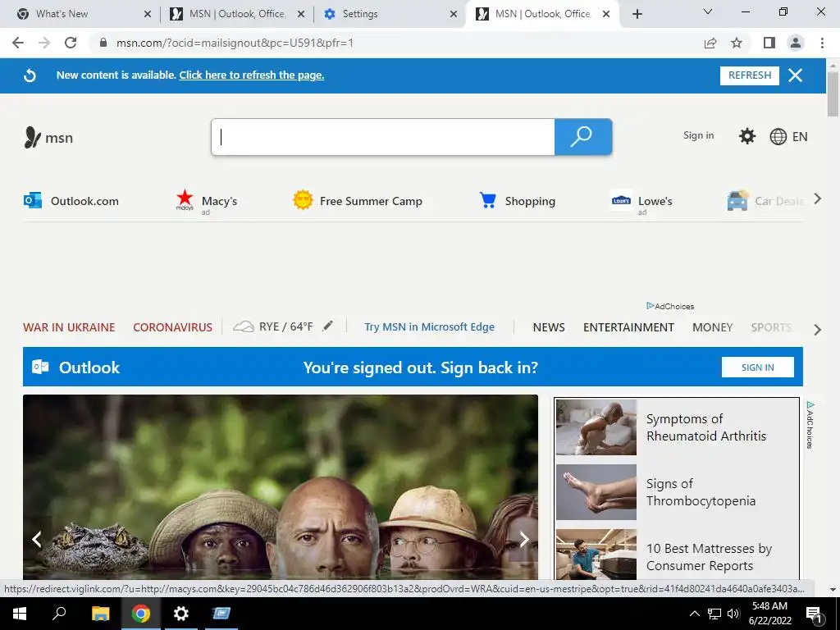This screenshot has height=630, width=840.
Task: Open MSN settings gear icon
Action: pos(746,136)
